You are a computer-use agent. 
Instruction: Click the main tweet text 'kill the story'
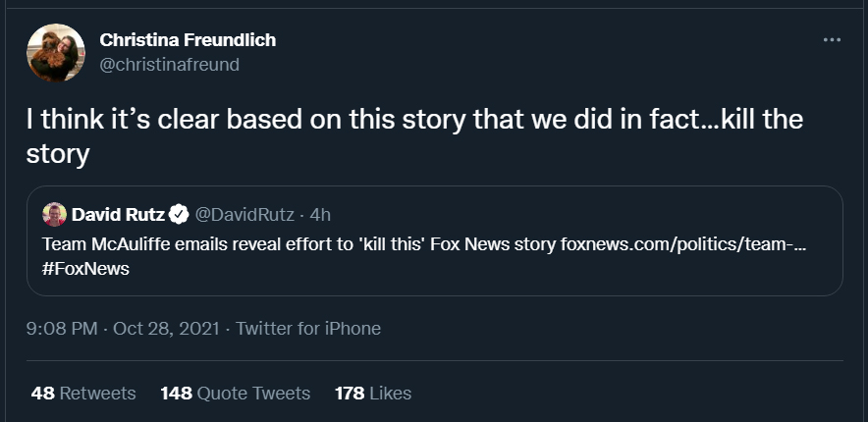click(x=414, y=136)
